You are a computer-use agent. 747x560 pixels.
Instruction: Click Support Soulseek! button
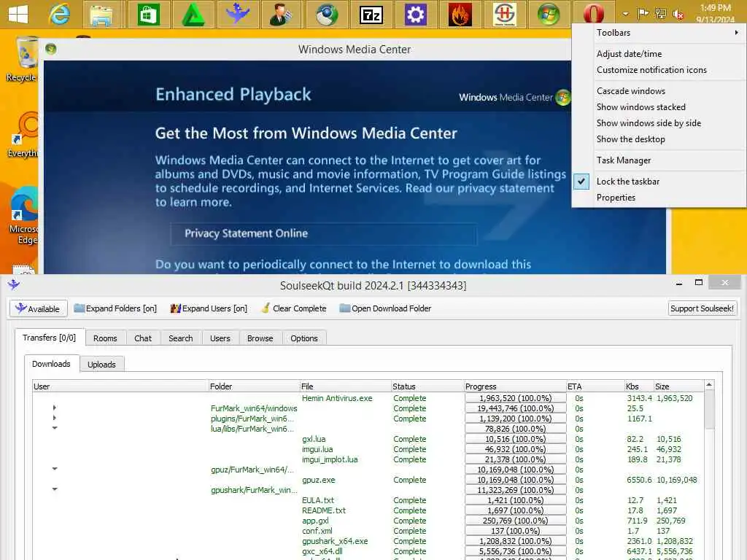point(703,308)
